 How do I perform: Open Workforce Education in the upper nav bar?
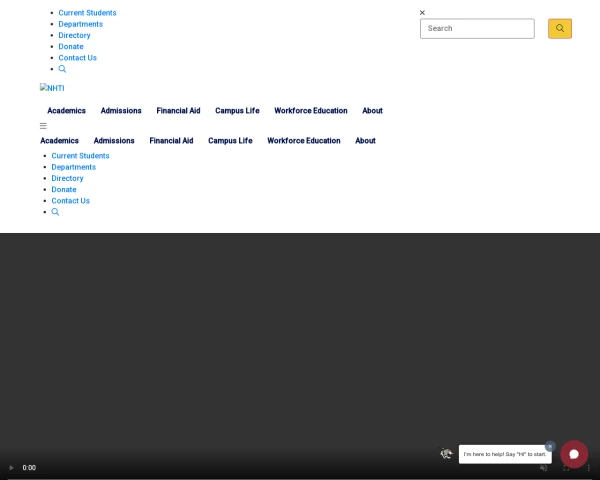click(x=311, y=111)
